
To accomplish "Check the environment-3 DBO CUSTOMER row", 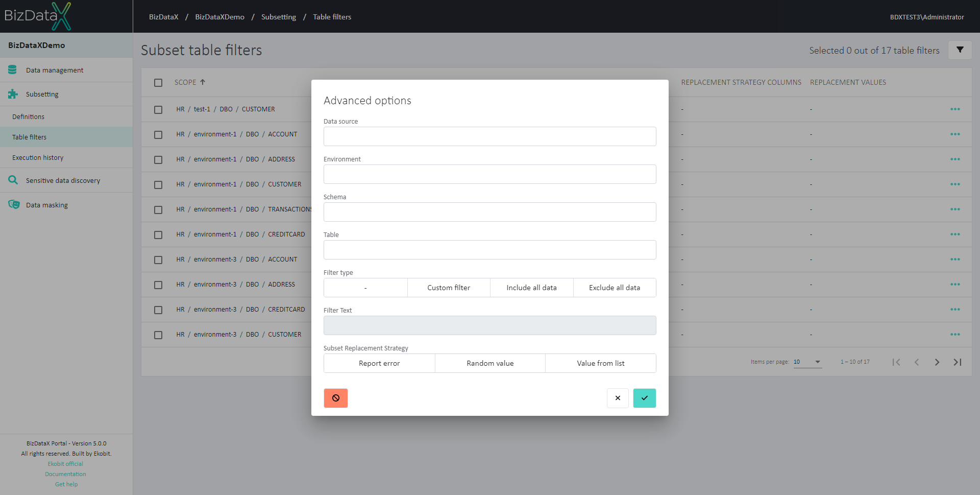I will pos(158,335).
